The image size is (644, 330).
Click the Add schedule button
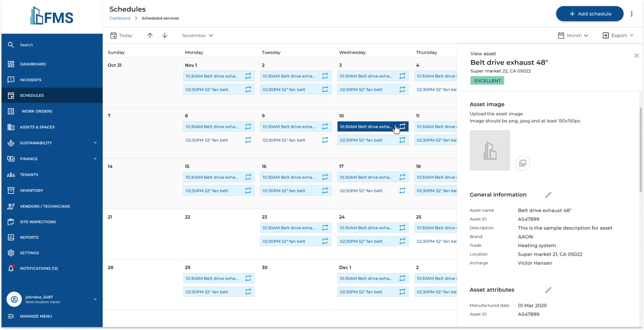point(589,14)
